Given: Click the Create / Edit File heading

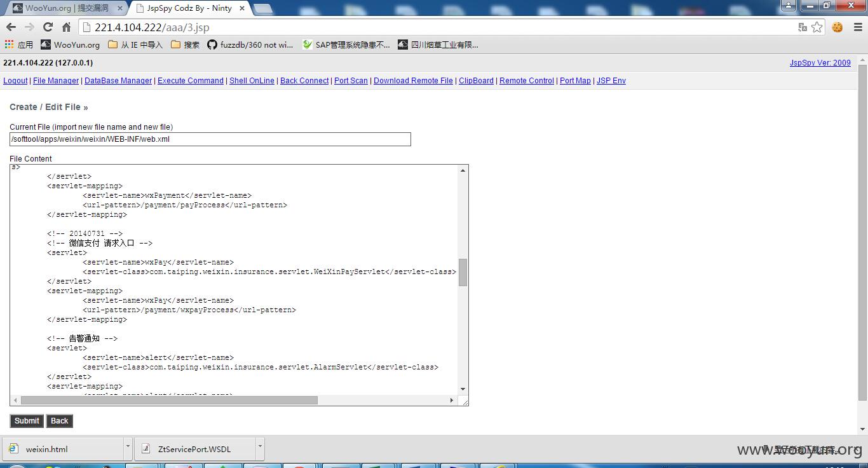Looking at the screenshot, I should click(48, 107).
